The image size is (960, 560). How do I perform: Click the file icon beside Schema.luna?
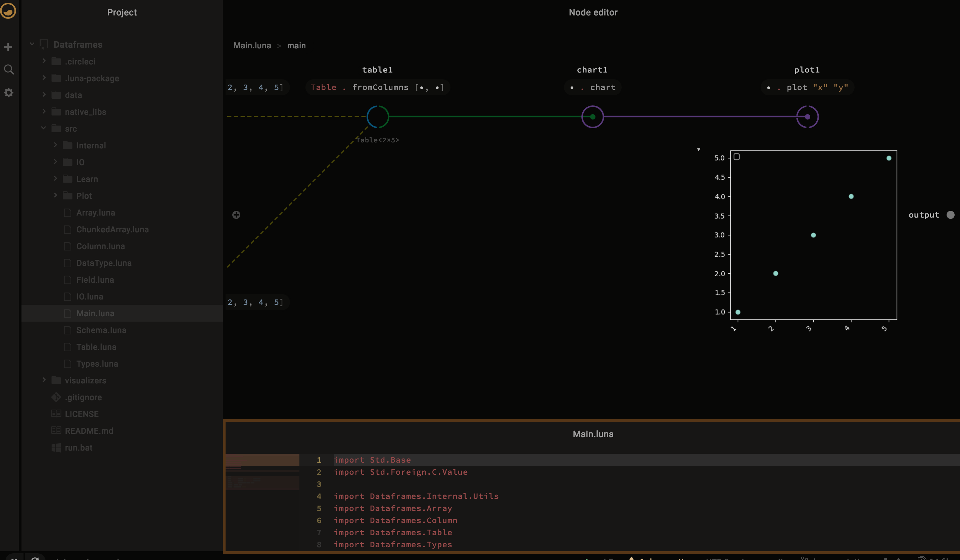[67, 330]
